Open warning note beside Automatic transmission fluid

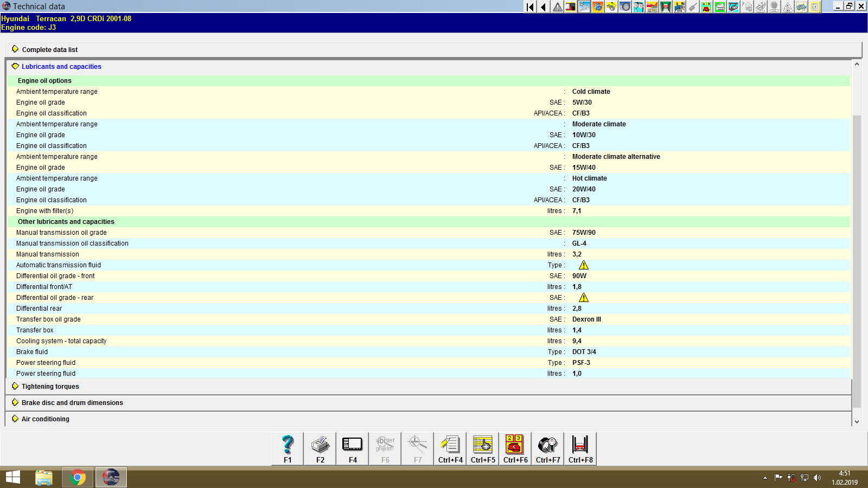584,265
